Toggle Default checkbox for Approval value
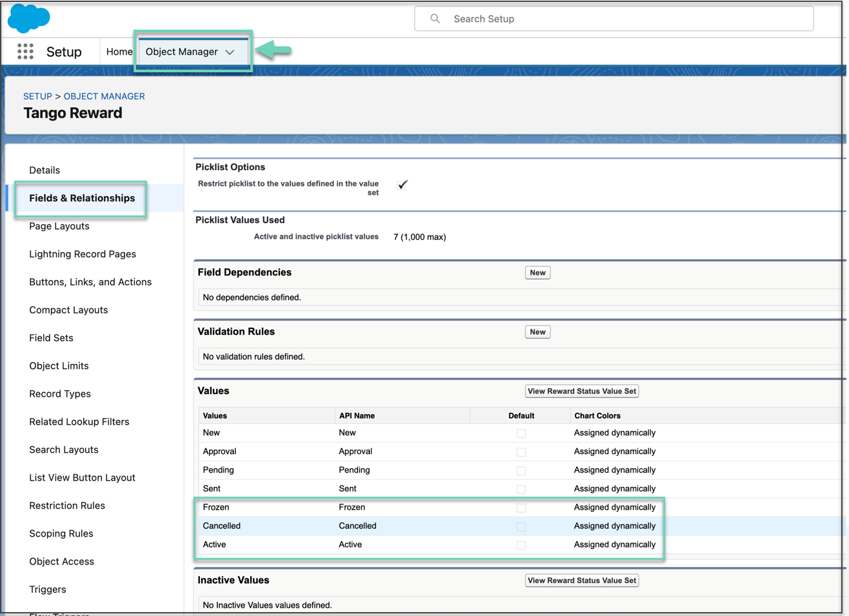This screenshot has width=849, height=616. point(521,452)
